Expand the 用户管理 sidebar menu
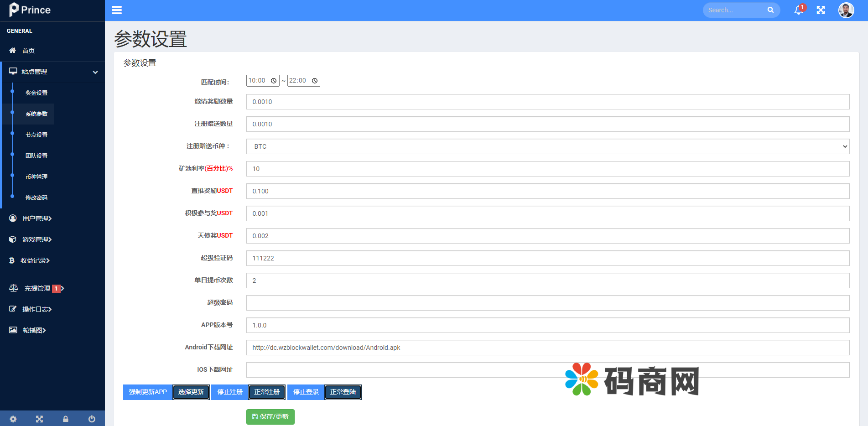The width and height of the screenshot is (868, 426). [37, 218]
